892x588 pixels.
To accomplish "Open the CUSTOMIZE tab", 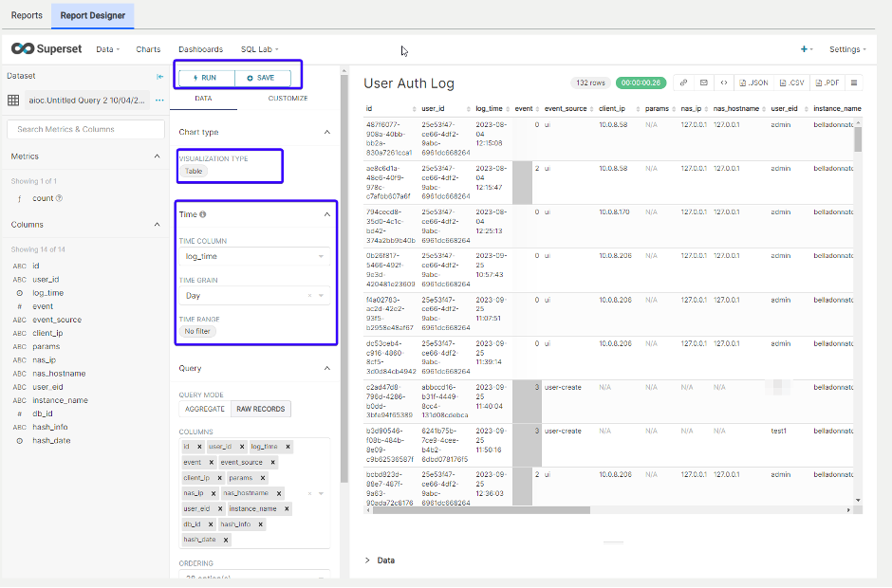I will coord(287,98).
